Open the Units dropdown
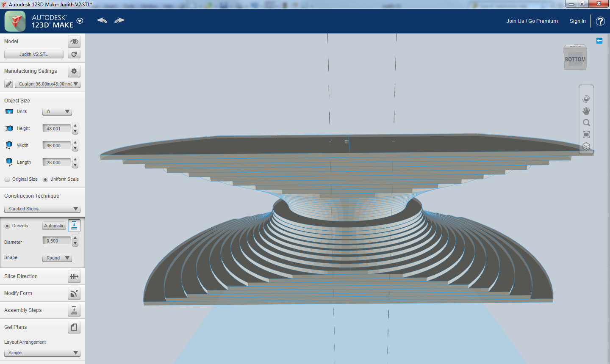610x364 pixels. coord(57,111)
